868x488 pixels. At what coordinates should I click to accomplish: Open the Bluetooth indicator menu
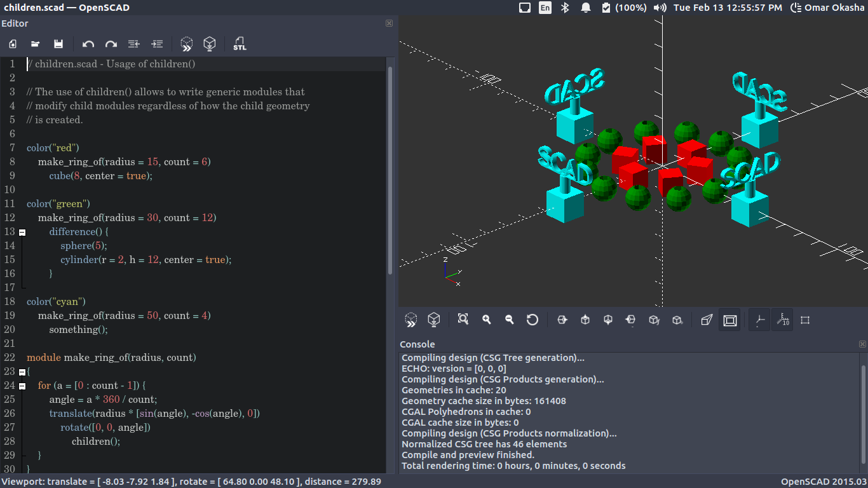tap(565, 8)
